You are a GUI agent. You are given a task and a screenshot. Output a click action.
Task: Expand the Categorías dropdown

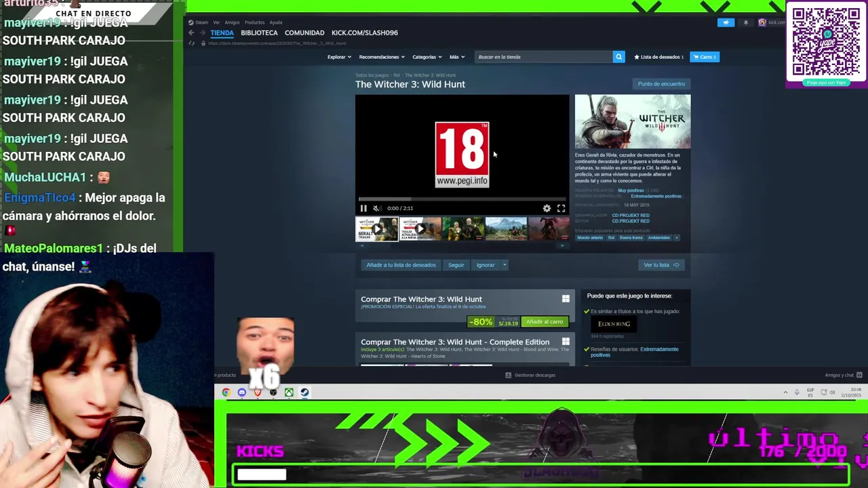tap(427, 57)
